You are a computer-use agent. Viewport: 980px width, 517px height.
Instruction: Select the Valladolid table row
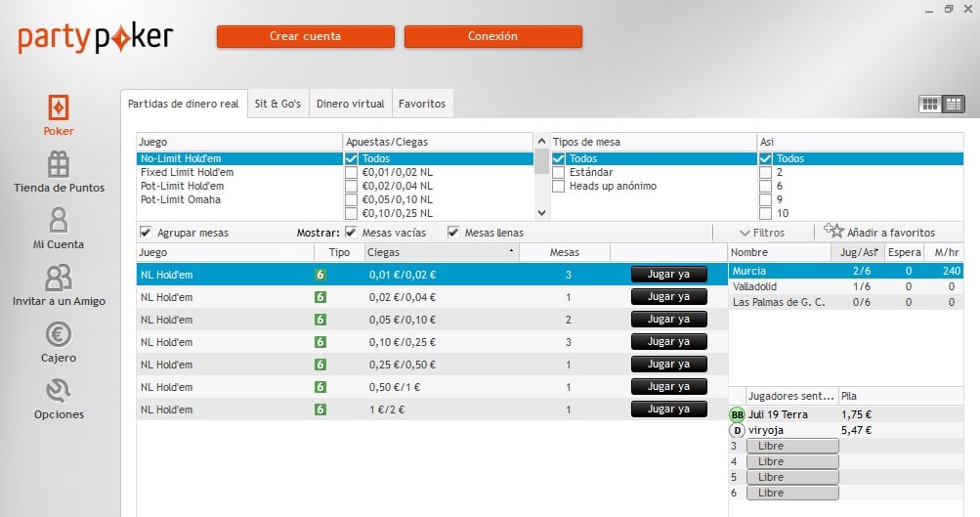tap(845, 287)
